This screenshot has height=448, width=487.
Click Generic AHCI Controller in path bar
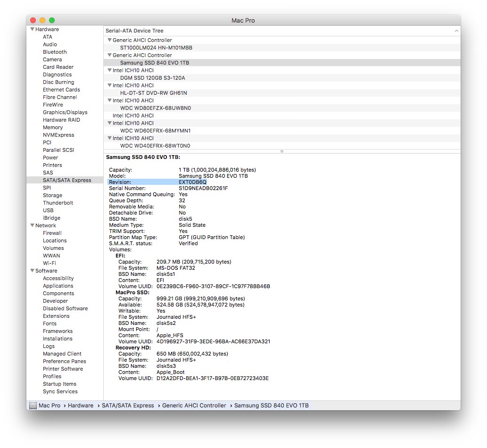coord(194,406)
